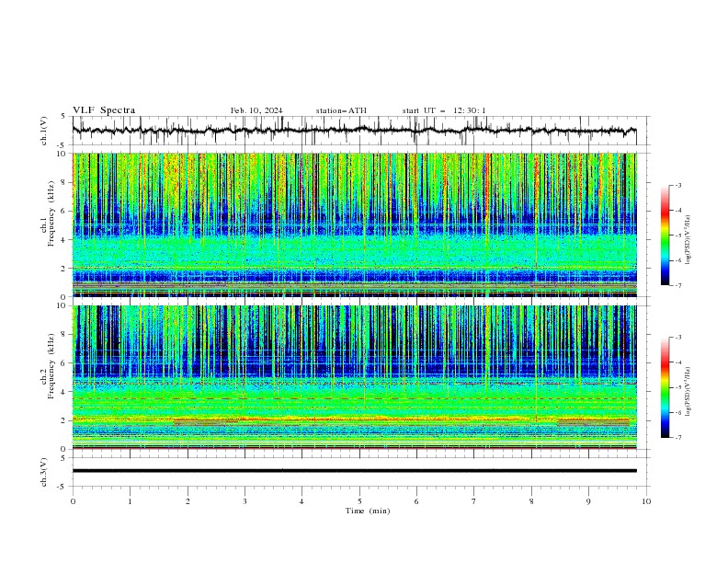728x563 pixels.
Task: Click the "-3" label on upper colorbar
Action: (677, 185)
